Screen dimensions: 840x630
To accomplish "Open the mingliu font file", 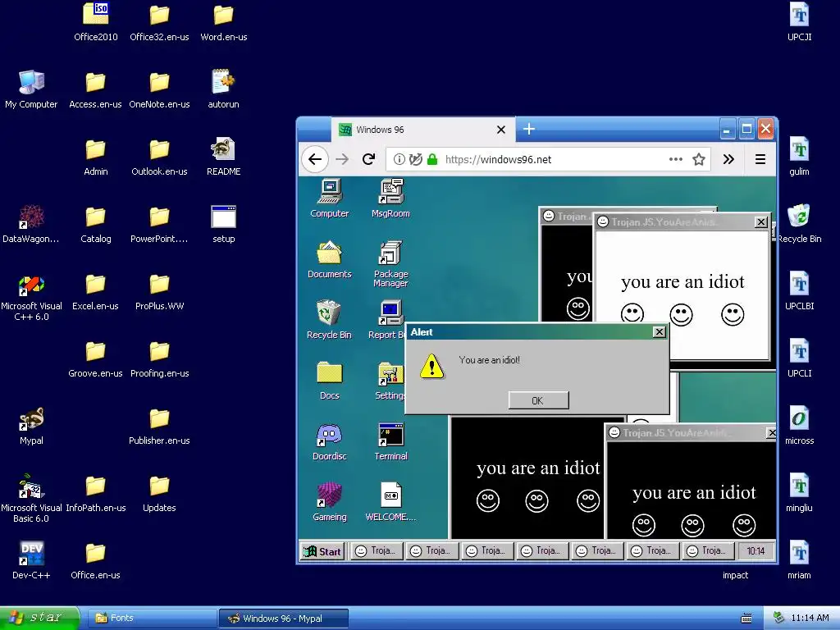I will [799, 486].
